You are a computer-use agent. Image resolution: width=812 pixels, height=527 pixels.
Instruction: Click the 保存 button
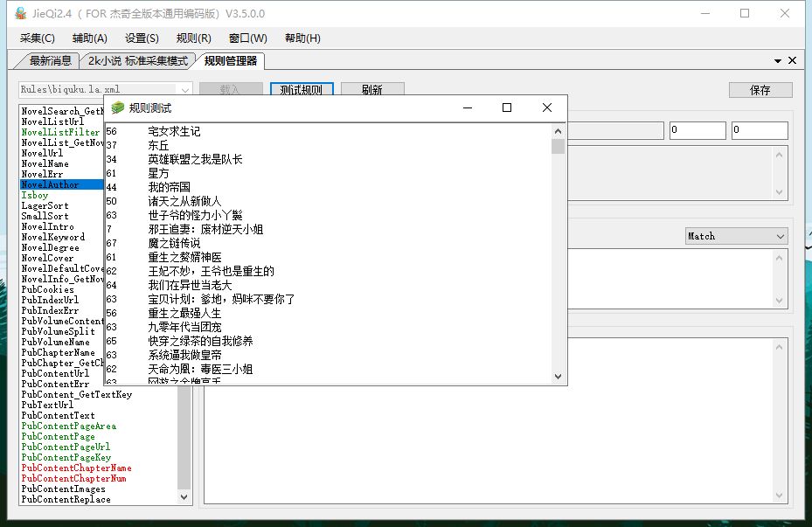tap(760, 90)
